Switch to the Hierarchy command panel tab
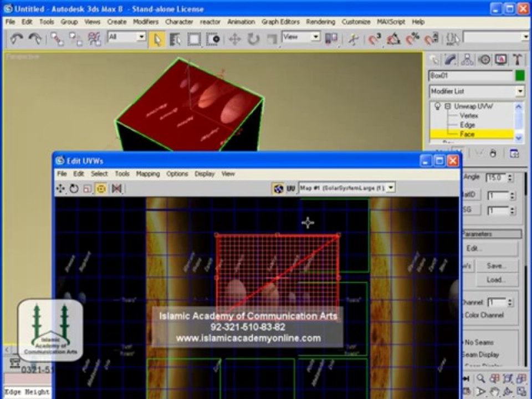 (467, 60)
